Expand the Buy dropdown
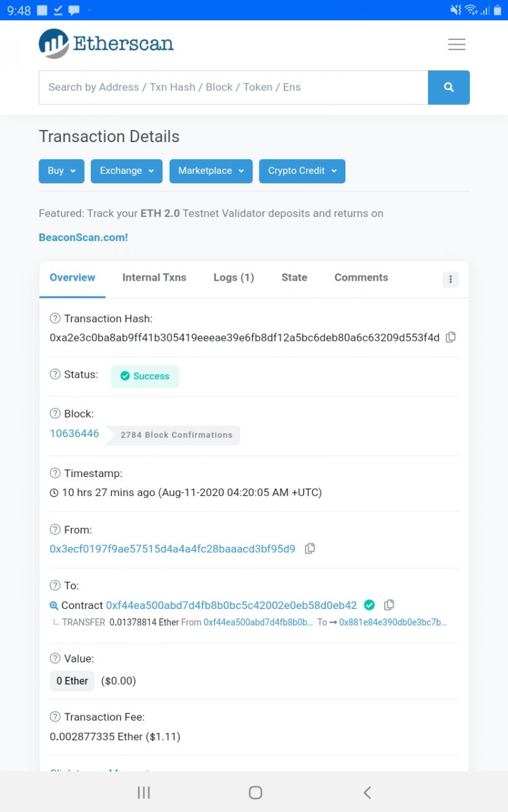This screenshot has width=508, height=812. coord(62,171)
